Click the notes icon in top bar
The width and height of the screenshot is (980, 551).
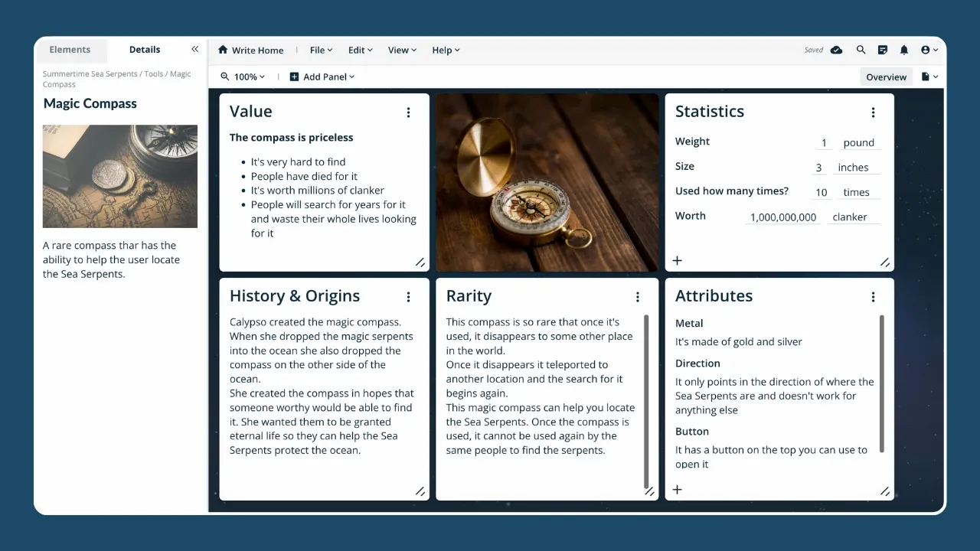[883, 50]
